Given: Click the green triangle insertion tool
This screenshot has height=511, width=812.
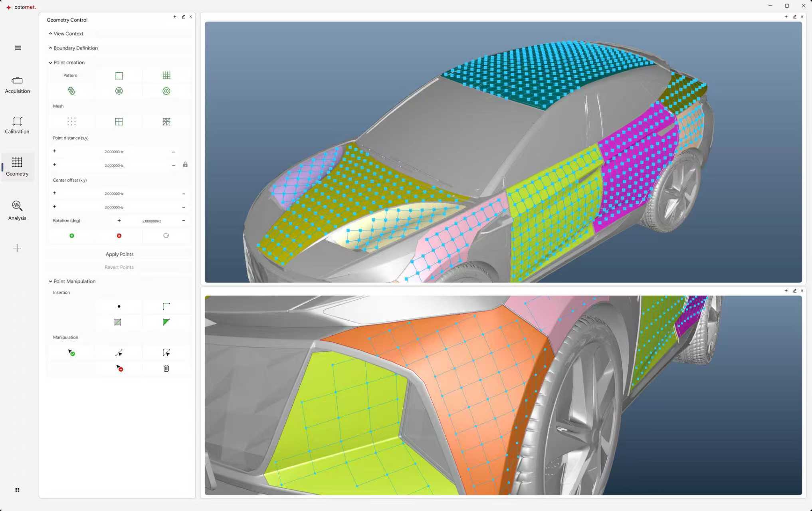Looking at the screenshot, I should (x=166, y=322).
